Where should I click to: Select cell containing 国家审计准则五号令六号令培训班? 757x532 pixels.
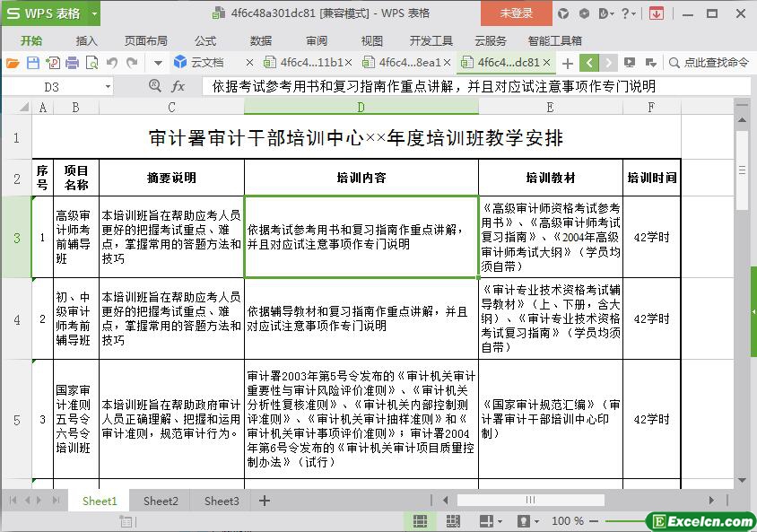[x=75, y=419]
